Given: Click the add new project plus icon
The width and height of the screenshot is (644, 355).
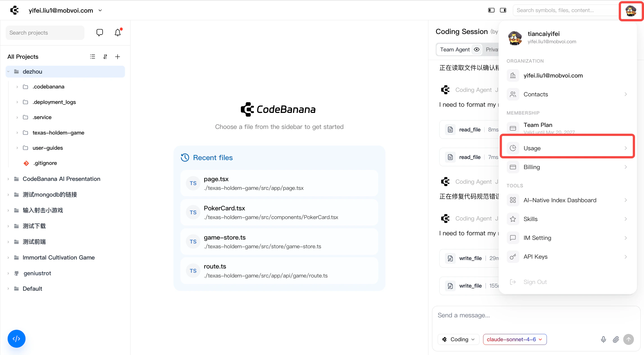Looking at the screenshot, I should point(118,57).
